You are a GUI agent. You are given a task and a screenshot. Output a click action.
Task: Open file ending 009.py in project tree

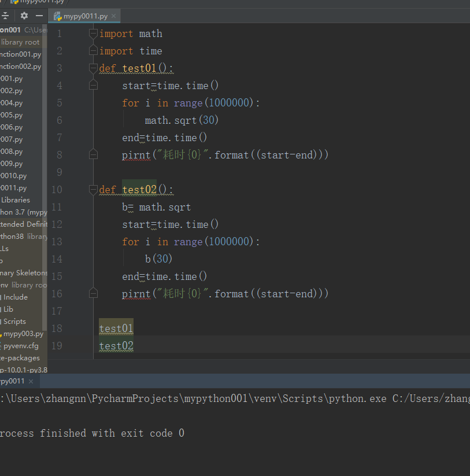(12, 164)
